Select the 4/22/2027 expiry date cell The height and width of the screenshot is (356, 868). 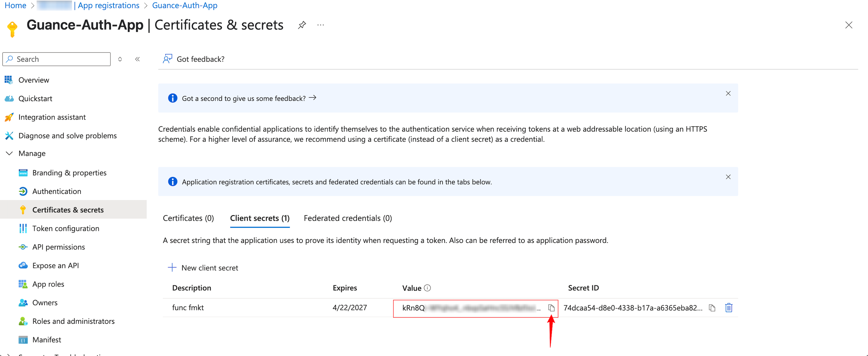(x=350, y=308)
